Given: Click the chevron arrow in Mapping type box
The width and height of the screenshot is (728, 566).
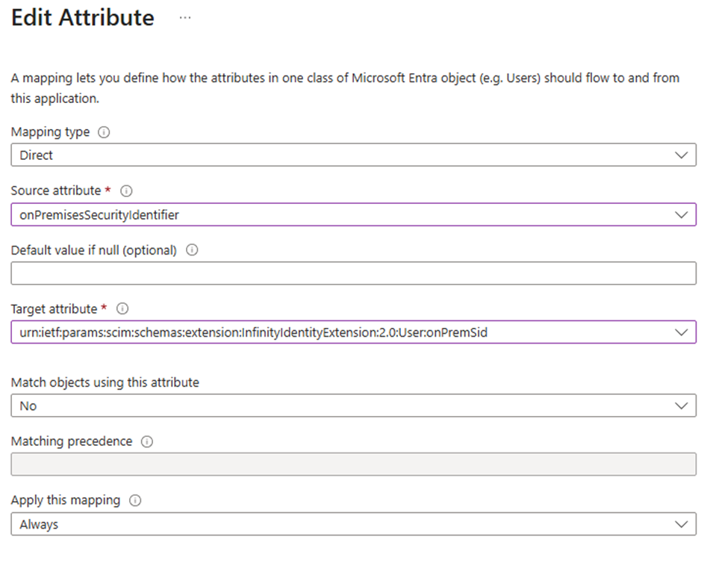Looking at the screenshot, I should tap(680, 155).
